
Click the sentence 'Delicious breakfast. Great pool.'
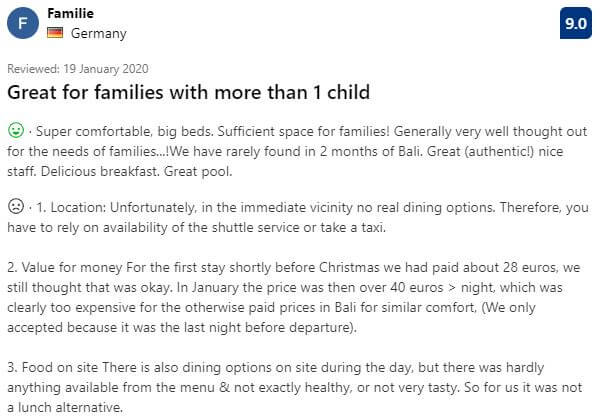(136, 171)
